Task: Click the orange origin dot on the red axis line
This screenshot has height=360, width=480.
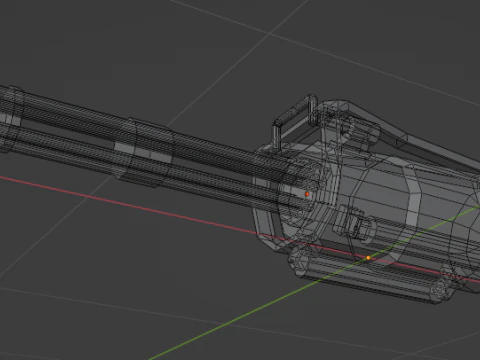Action: 368,258
